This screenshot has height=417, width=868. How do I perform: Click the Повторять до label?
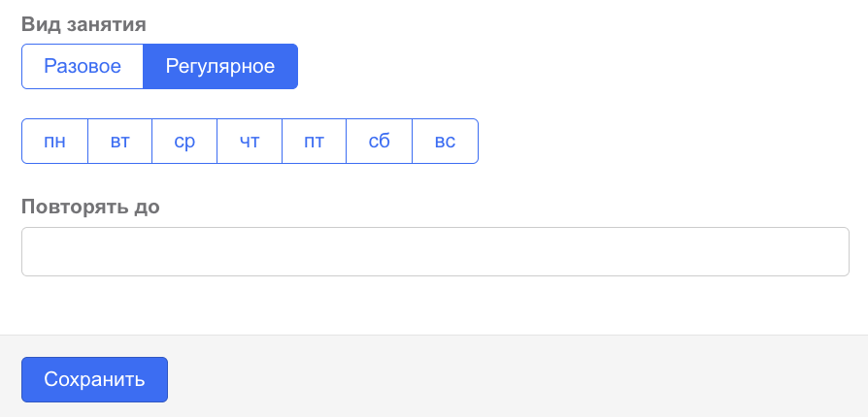[90, 207]
